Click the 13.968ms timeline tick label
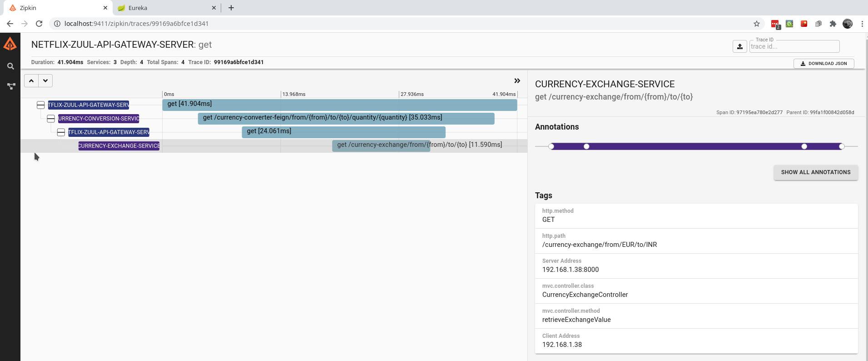 [294, 94]
